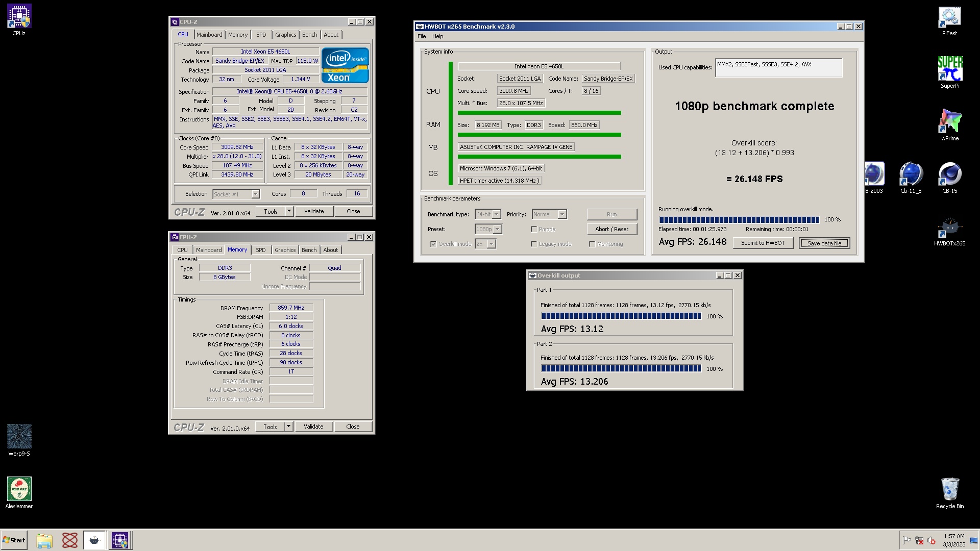Screen dimensions: 980x551
Task: Click the DRAM Frequency 859.7 MHz value
Action: tap(291, 308)
